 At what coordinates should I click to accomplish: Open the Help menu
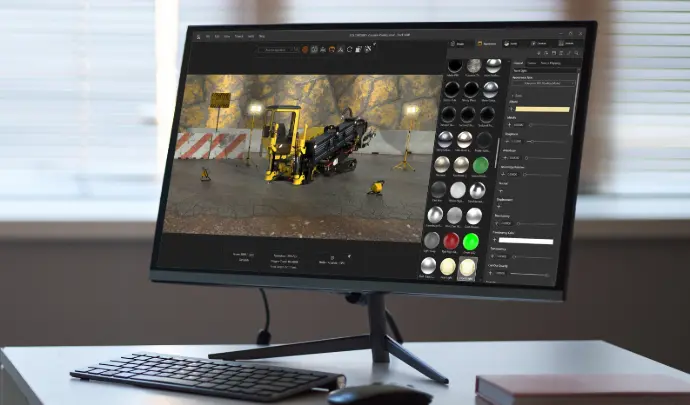tap(262, 37)
